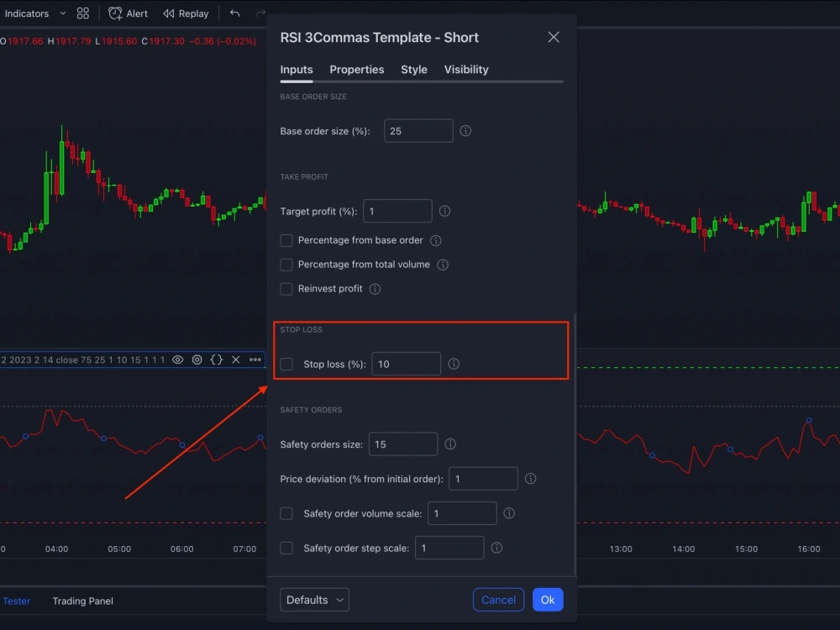This screenshot has width=840, height=630.
Task: Open the Strategy Tester tab
Action: (x=15, y=601)
